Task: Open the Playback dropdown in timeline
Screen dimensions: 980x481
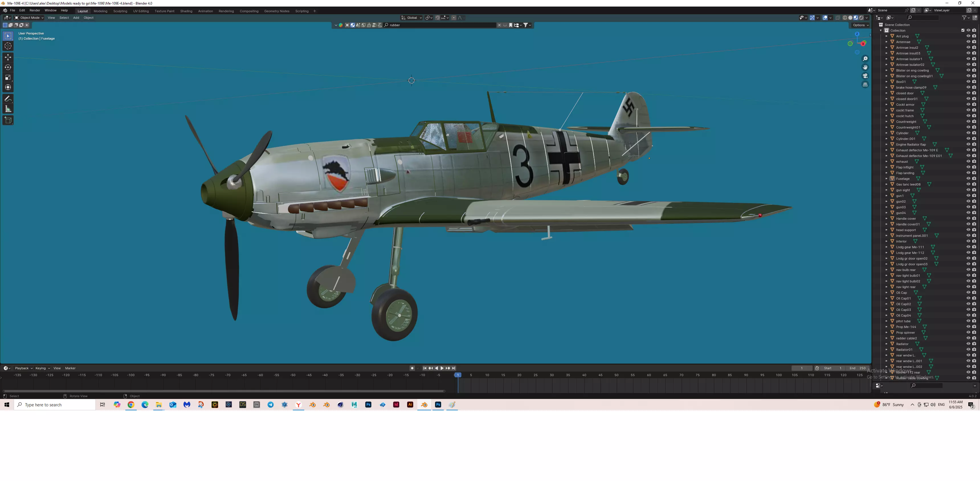Action: [x=24, y=368]
